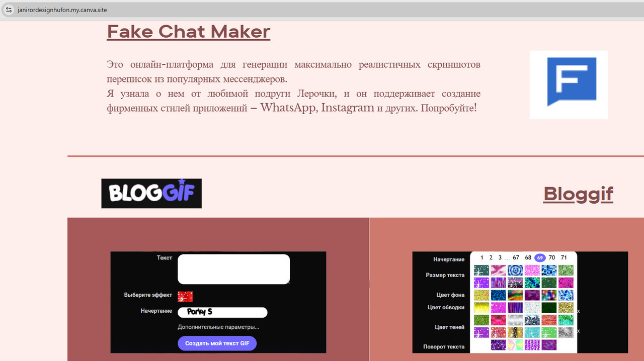Click the Поворот текста label
Screen dimensions: 644x361
(444, 347)
